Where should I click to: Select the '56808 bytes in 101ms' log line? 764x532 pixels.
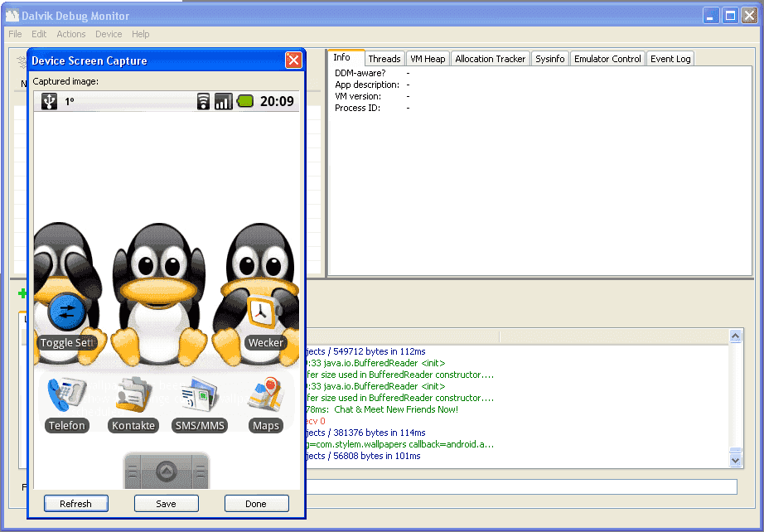364,456
